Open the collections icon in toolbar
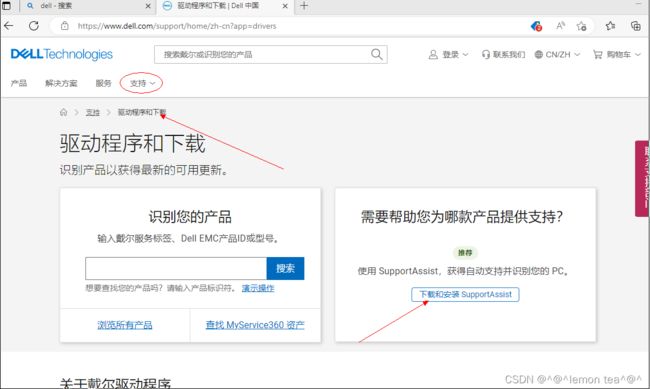Screen dimensions: 650x389 coord(635,26)
